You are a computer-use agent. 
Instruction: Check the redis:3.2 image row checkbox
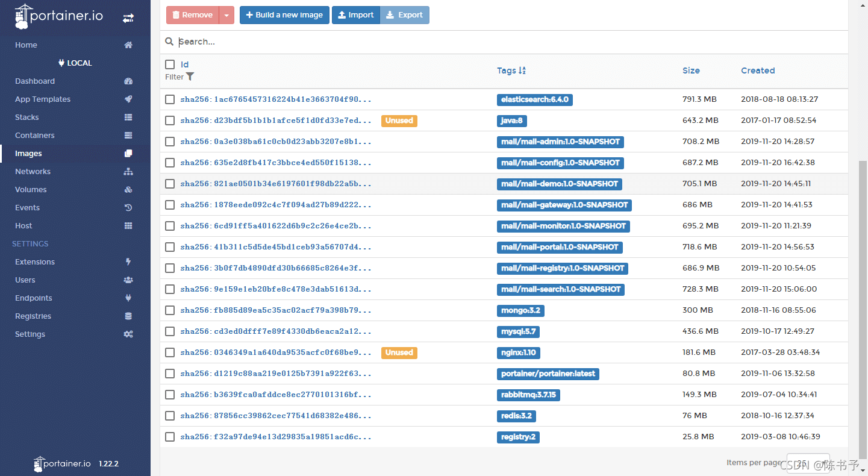(x=170, y=416)
